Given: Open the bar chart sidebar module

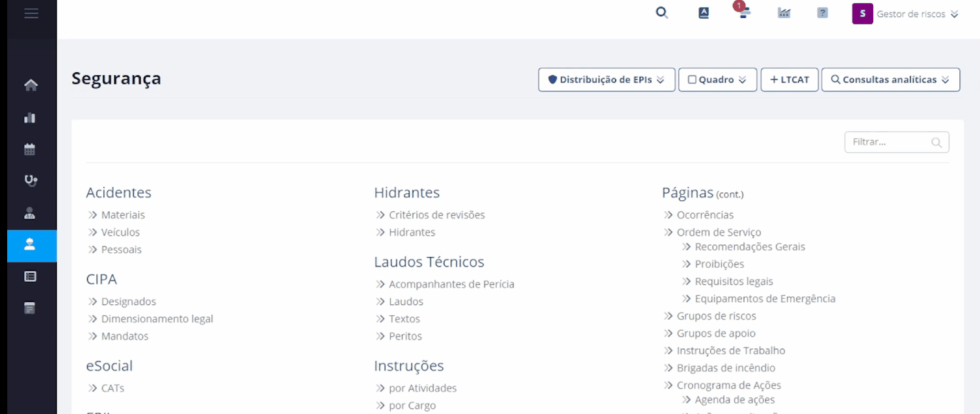Looking at the screenshot, I should pyautogui.click(x=30, y=118).
